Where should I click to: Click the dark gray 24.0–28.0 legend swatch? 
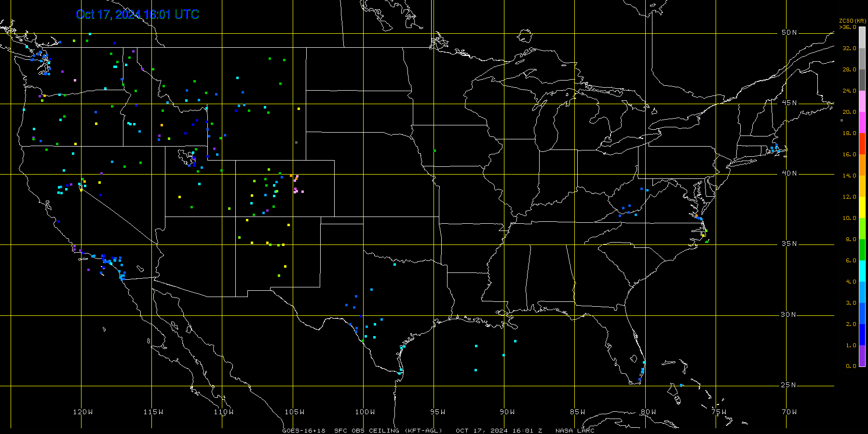point(862,80)
